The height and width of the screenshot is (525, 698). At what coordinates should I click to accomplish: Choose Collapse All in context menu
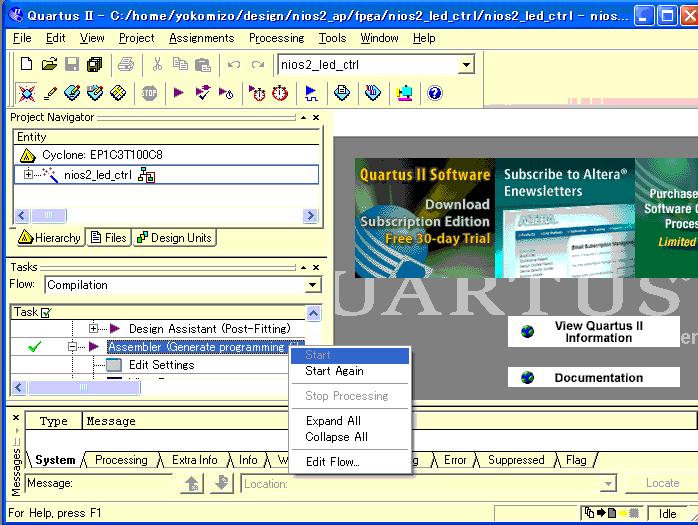coord(350,437)
